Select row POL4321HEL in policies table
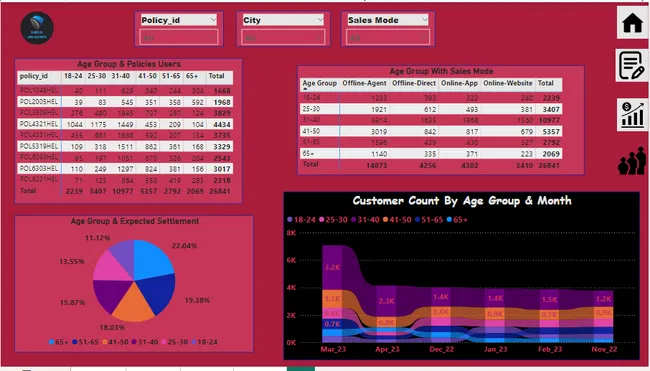Screen dimensions: 650x371 pyautogui.click(x=125, y=124)
